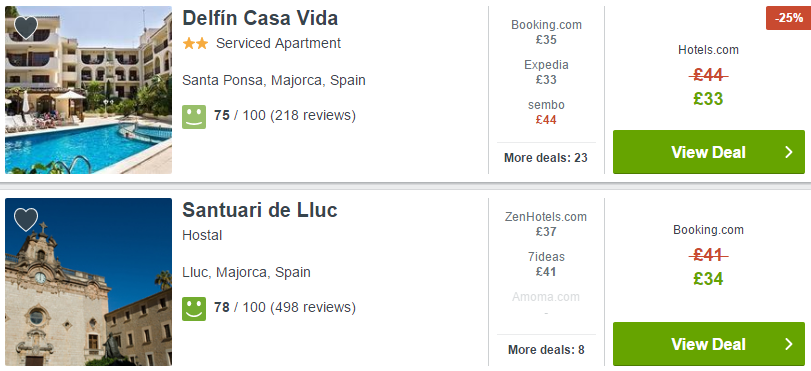The height and width of the screenshot is (371, 811).
Task: Click the green smiley rating icon for Delfín Casa Vida
Action: pos(194,116)
